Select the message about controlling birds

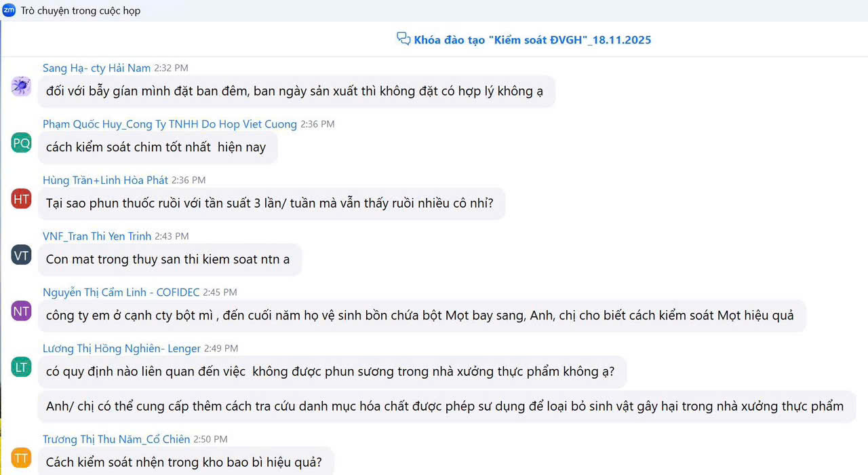pos(156,147)
